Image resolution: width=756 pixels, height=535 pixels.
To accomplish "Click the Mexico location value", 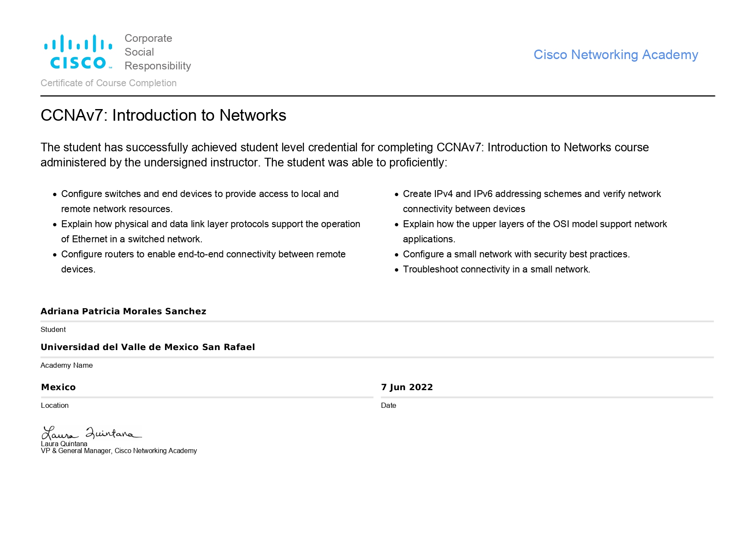I will (58, 387).
